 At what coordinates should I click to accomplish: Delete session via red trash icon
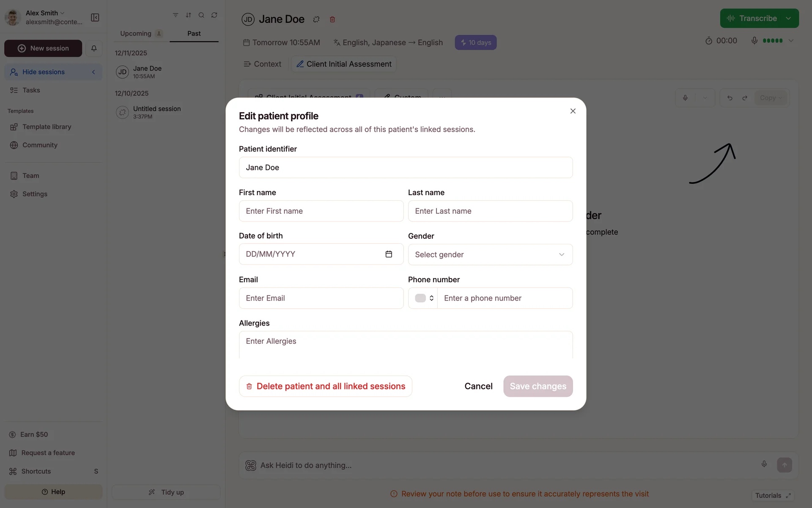coord(332,19)
